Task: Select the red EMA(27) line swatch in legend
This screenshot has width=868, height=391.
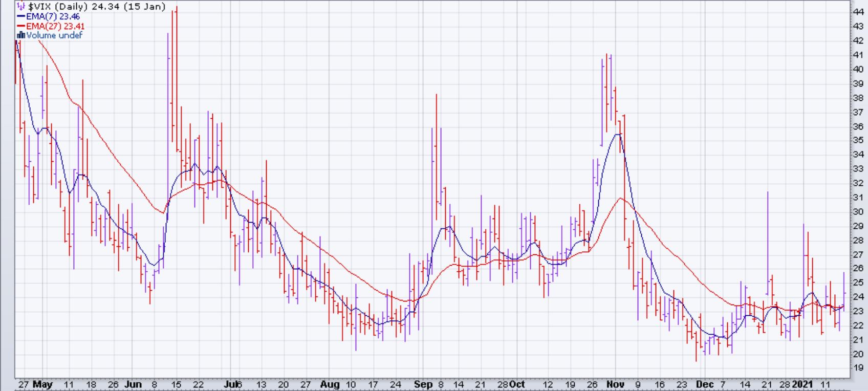Action: [21, 26]
